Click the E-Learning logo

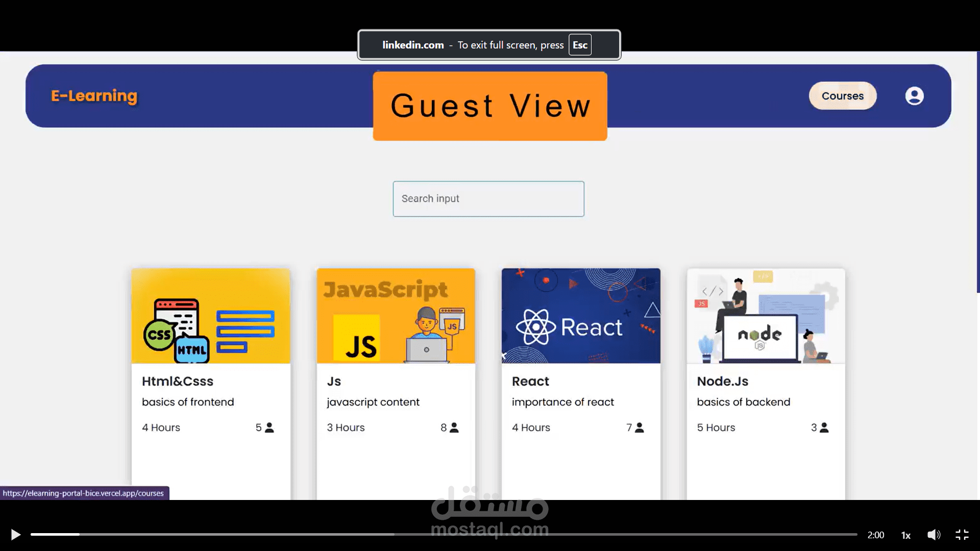coord(93,95)
